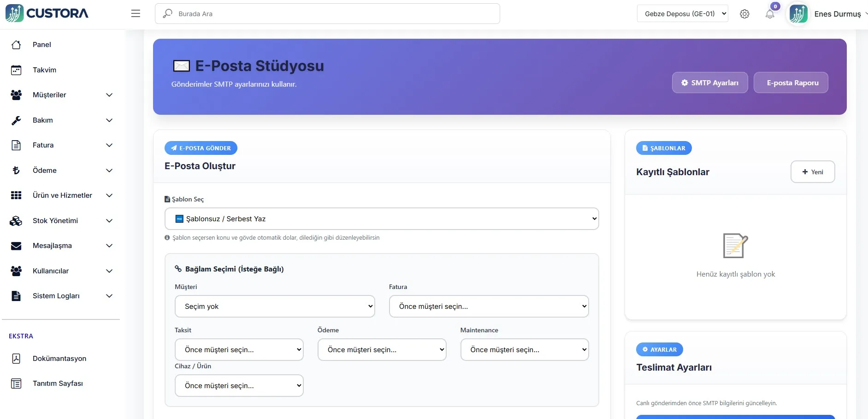Open the Fatura context dropdown

[489, 307]
